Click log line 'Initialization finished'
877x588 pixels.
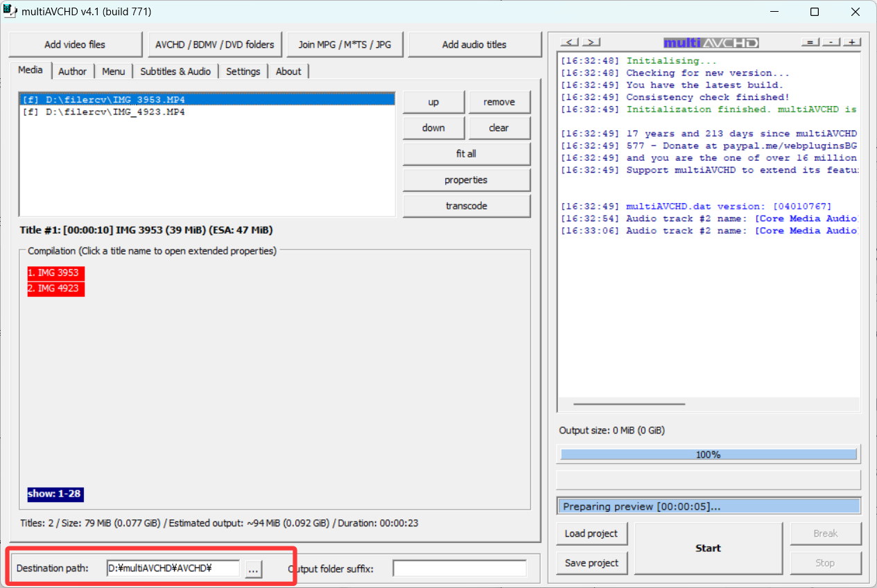pos(709,110)
